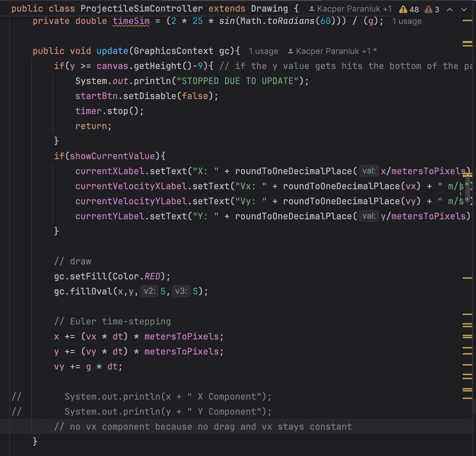
Task: Click topmost yellow warning stripe in error gutter
Action: 467,21
